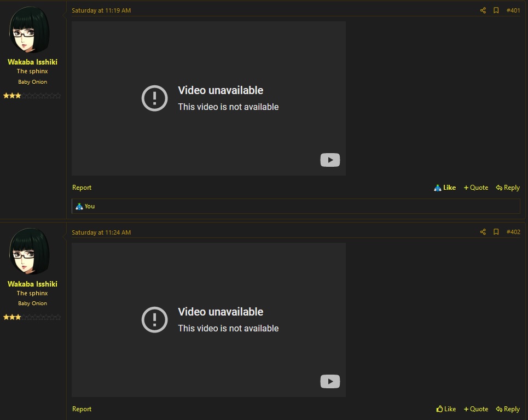This screenshot has width=528, height=420.
Task: Report post #402
Action: [x=82, y=409]
